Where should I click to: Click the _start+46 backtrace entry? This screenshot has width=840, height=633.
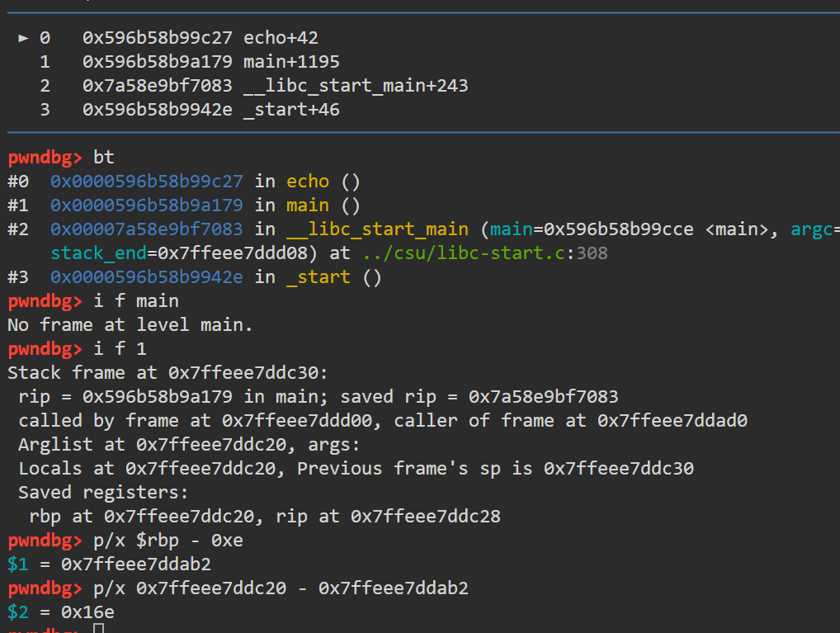pos(291,110)
